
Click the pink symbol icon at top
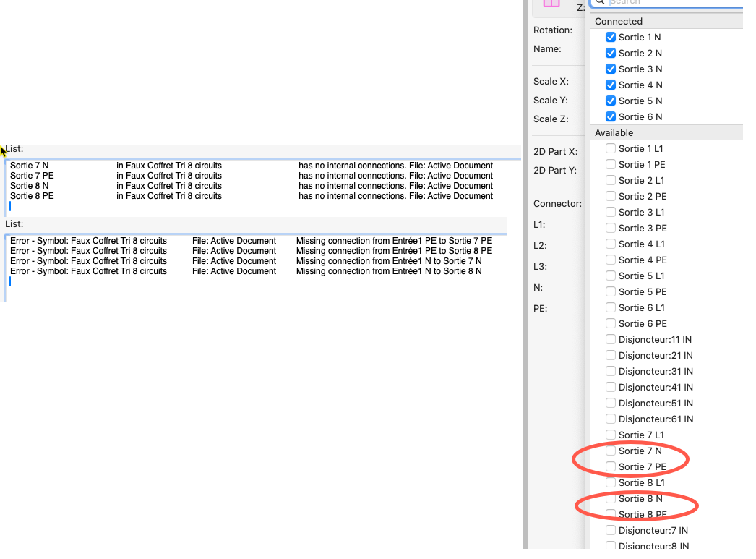pos(551,4)
